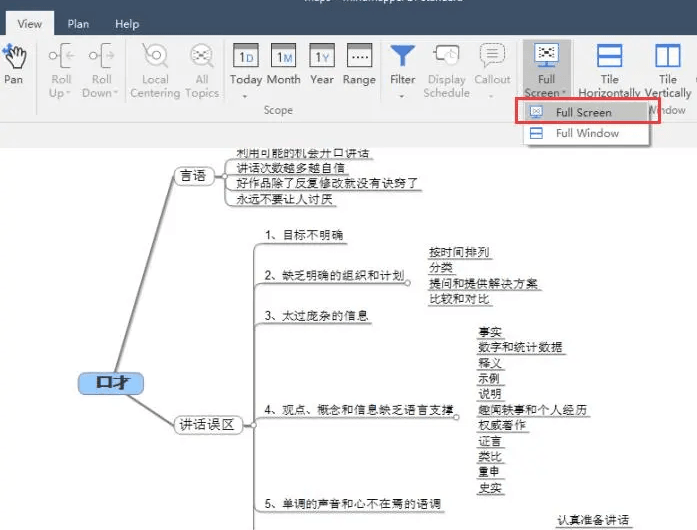Select the Pan hand tool
This screenshot has width=697, height=530.
[13, 62]
